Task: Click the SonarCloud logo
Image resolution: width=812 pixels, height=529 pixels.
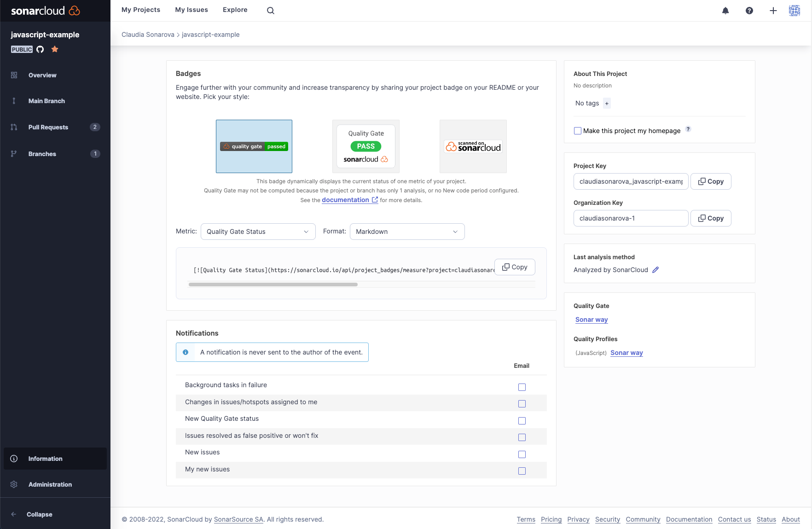Action: point(46,11)
